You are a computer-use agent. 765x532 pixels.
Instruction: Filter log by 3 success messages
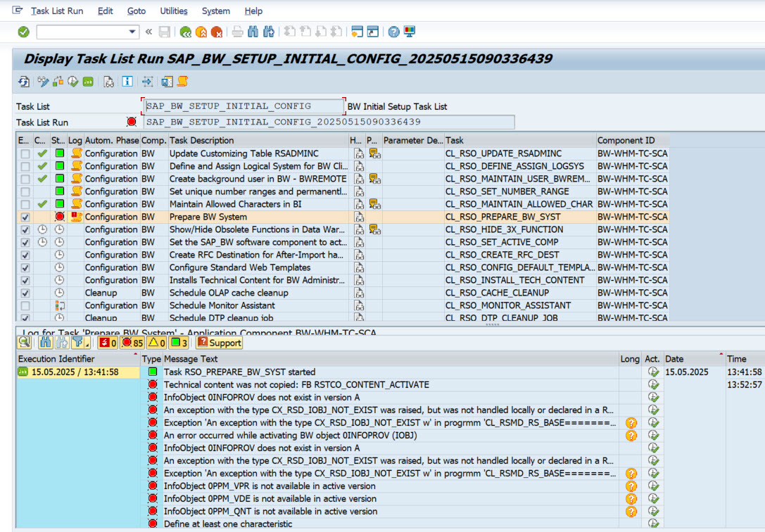179,343
